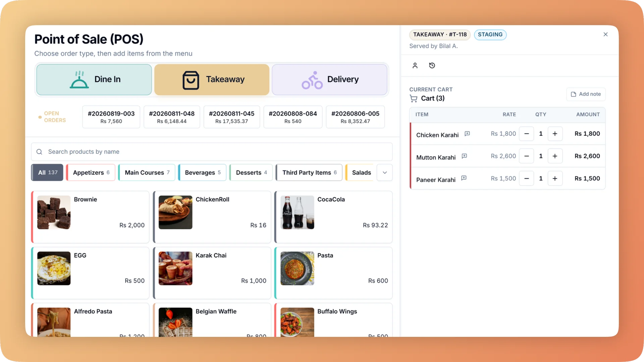The height and width of the screenshot is (362, 644).
Task: Increase Paneer Karahi quantity
Action: pos(555,179)
